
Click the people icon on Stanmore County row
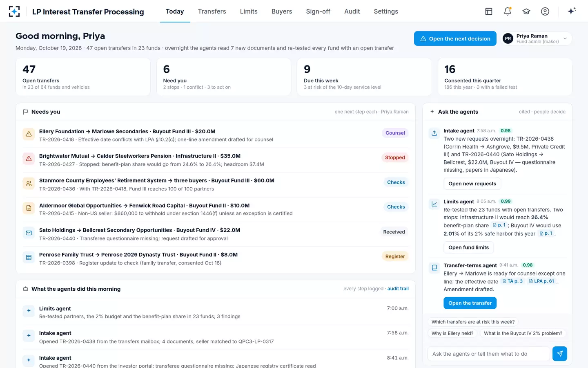click(x=29, y=184)
